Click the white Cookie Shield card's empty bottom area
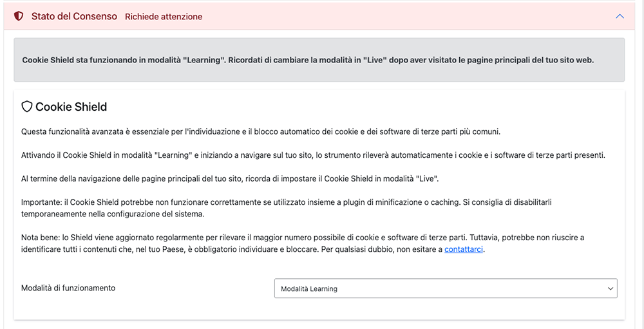 (319, 309)
